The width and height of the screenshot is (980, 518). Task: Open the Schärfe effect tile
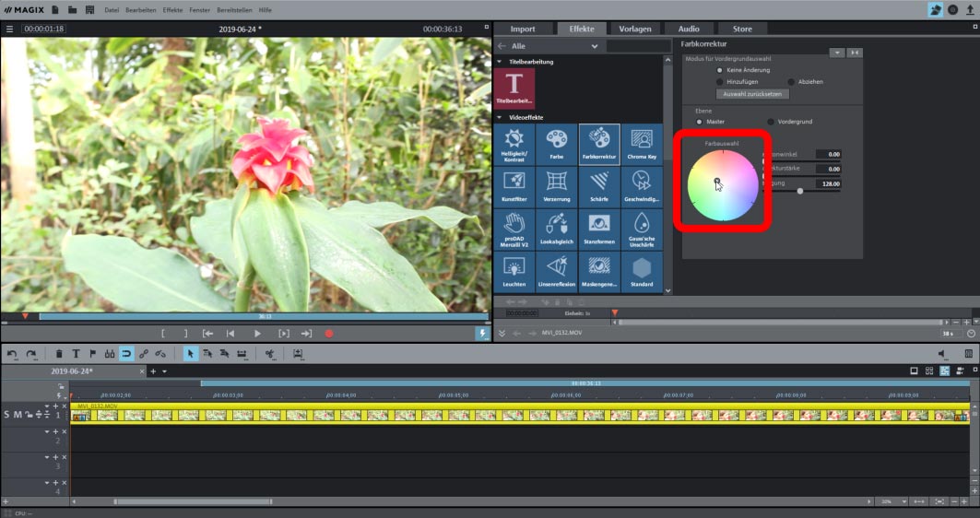(x=598, y=187)
